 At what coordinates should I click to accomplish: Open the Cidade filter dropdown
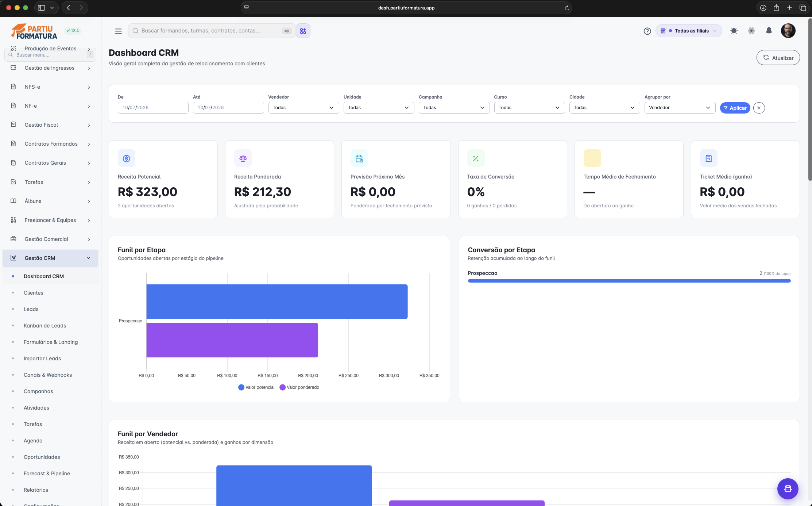604,108
